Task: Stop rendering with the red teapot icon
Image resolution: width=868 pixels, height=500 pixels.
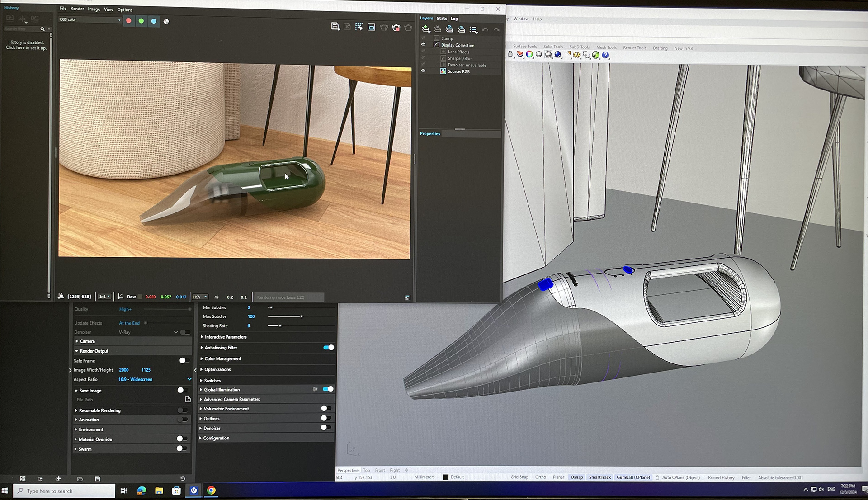Action: (x=396, y=28)
